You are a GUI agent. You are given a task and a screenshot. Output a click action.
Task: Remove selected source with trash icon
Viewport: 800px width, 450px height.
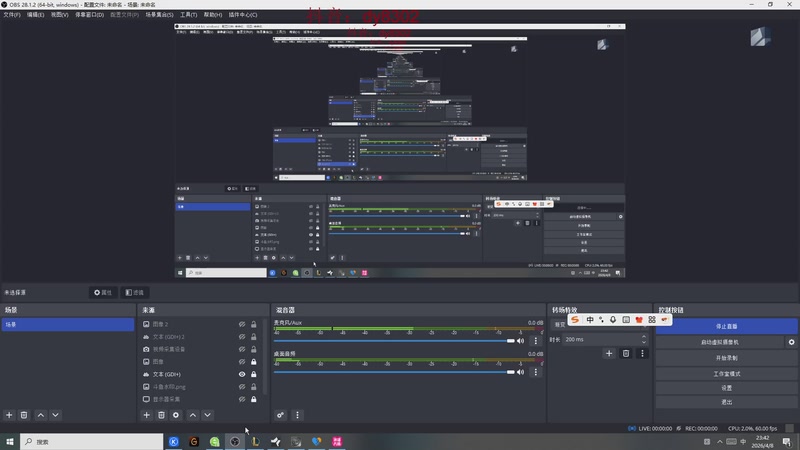click(x=161, y=415)
